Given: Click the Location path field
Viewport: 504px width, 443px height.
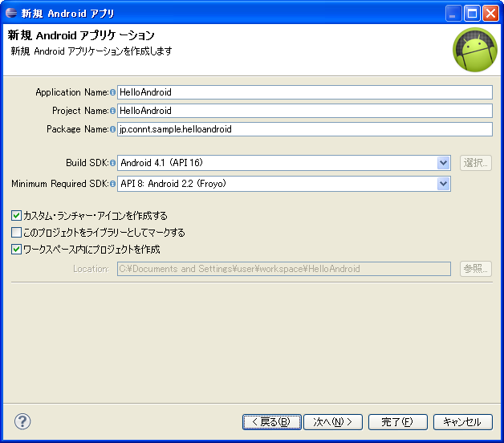Looking at the screenshot, I should coord(284,269).
